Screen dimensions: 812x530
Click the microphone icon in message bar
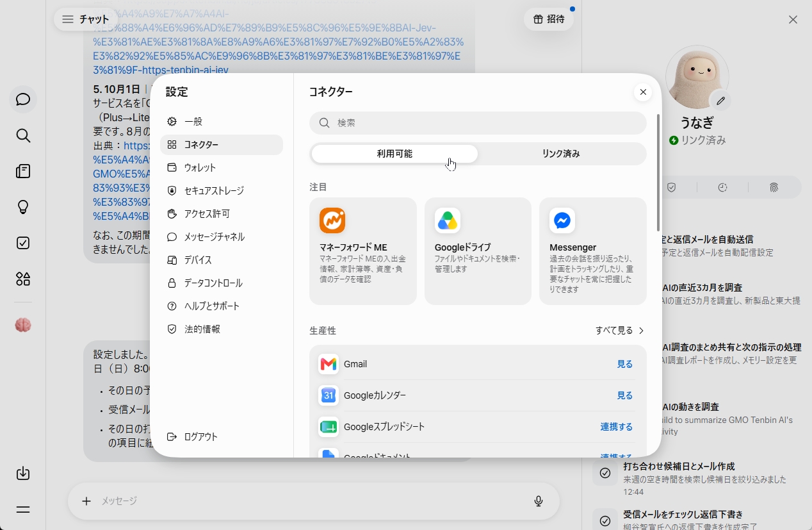(x=539, y=501)
